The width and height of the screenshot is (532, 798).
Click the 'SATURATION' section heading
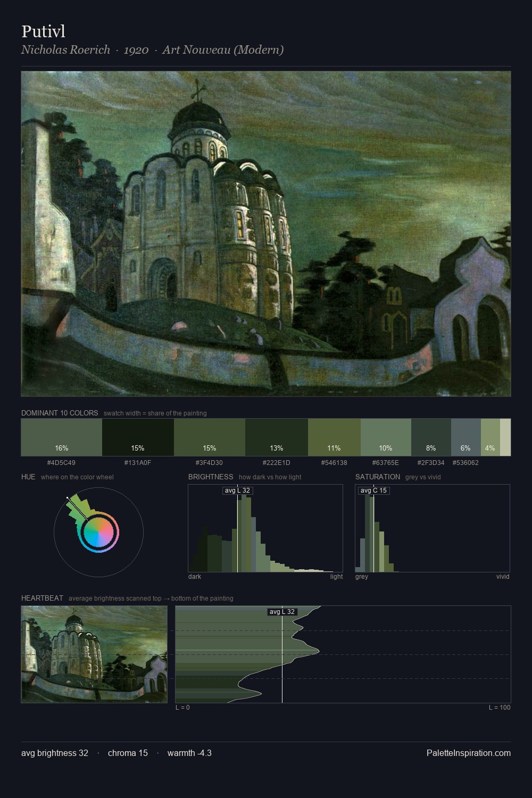click(x=378, y=477)
